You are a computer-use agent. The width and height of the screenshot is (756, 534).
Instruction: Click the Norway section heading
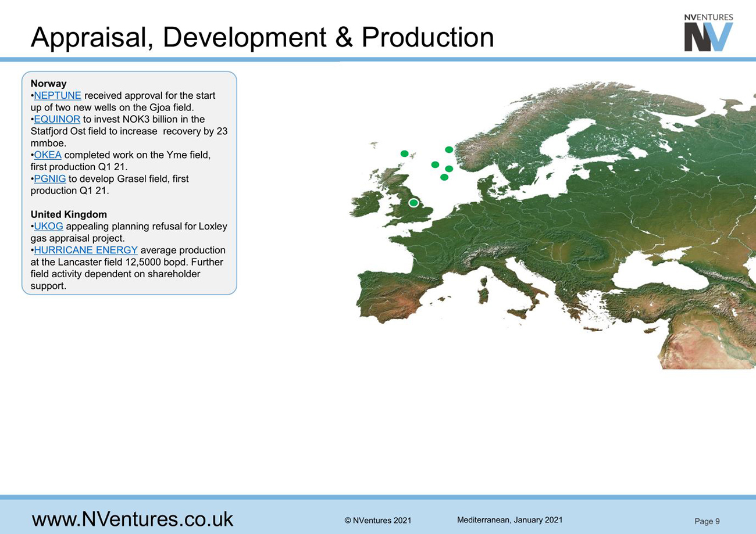48,84
